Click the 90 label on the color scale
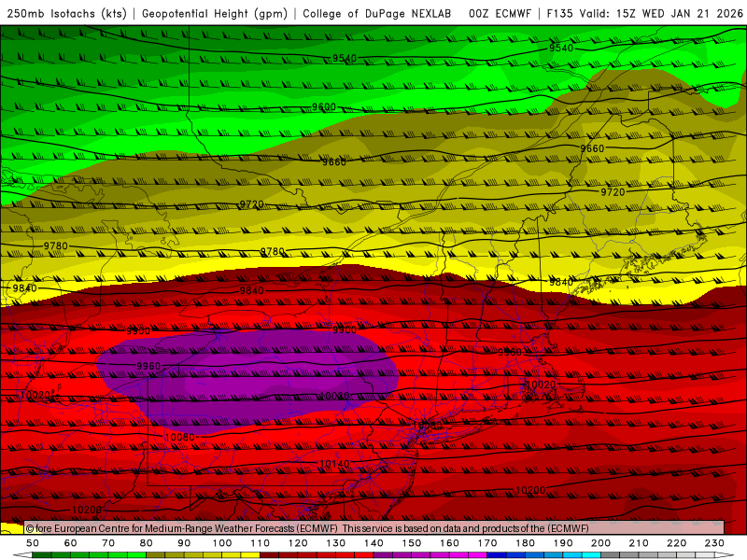 click(184, 543)
